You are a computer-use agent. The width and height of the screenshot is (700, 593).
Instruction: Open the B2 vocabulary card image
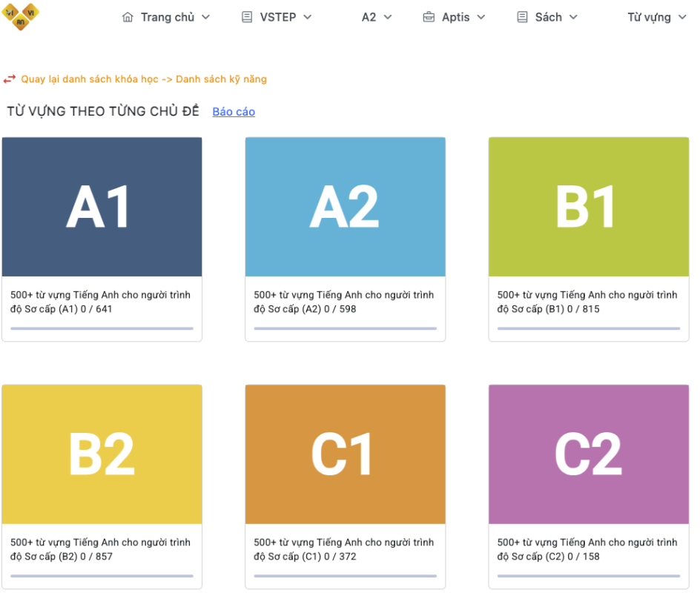pyautogui.click(x=102, y=454)
